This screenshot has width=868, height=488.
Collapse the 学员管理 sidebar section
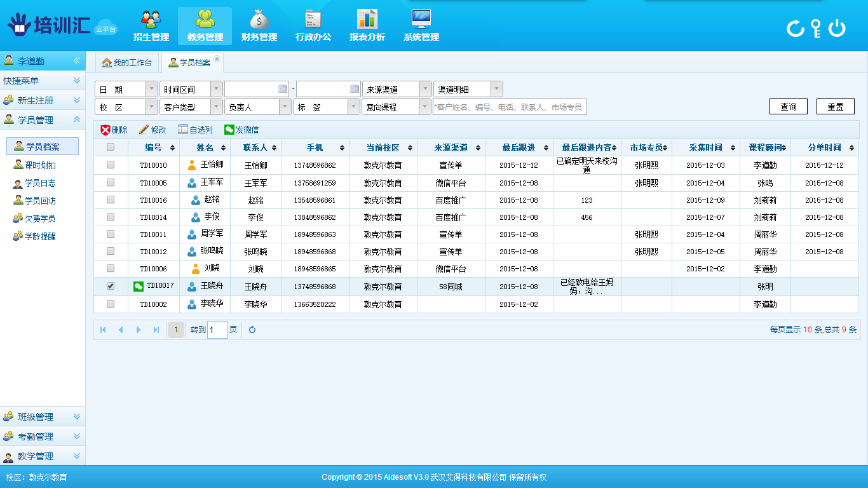pyautogui.click(x=43, y=119)
